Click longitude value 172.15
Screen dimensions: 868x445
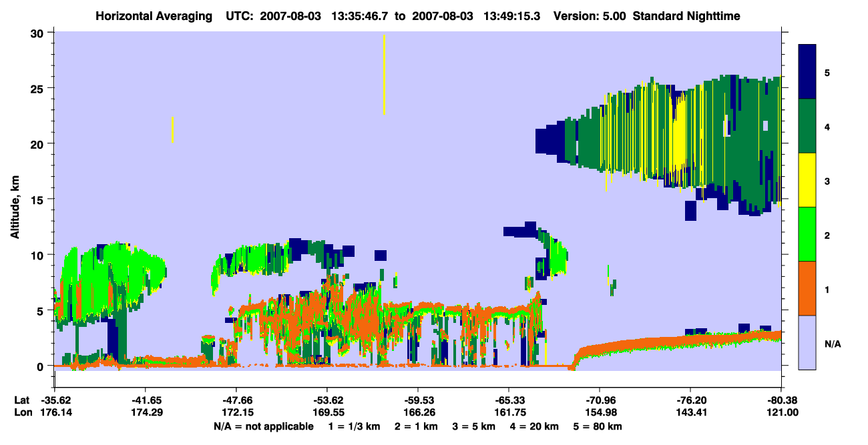coord(236,412)
